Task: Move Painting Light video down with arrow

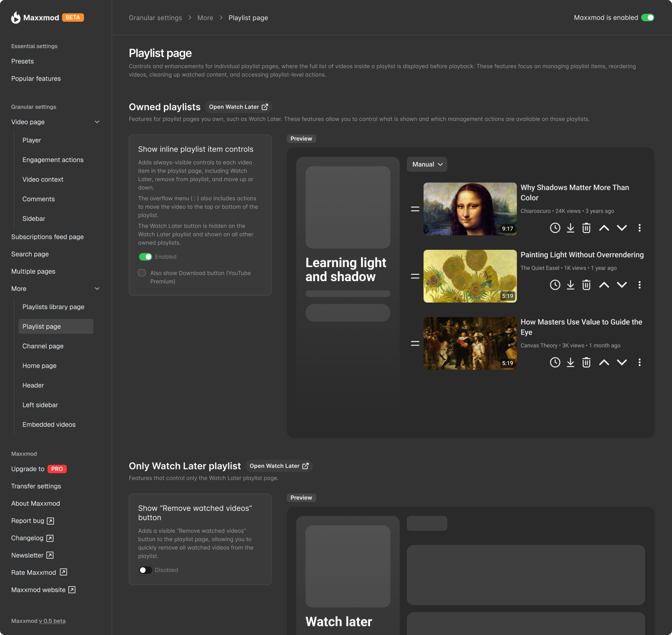Action: (x=622, y=285)
